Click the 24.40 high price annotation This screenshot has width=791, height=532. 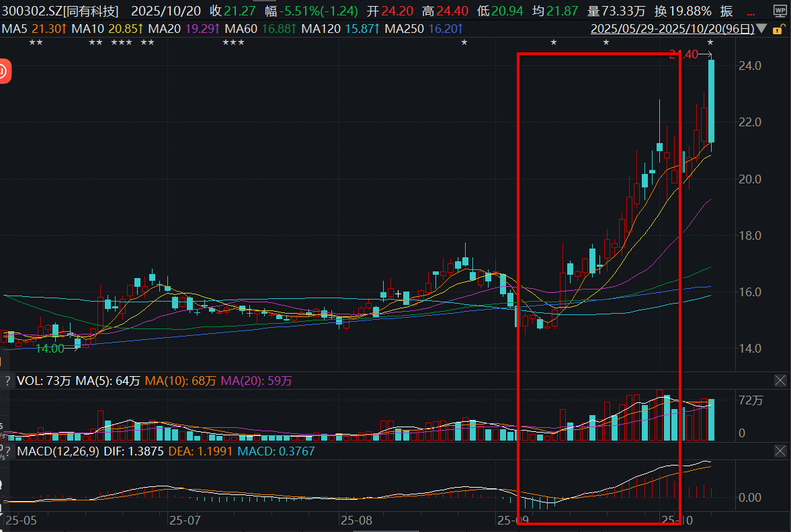(x=684, y=55)
